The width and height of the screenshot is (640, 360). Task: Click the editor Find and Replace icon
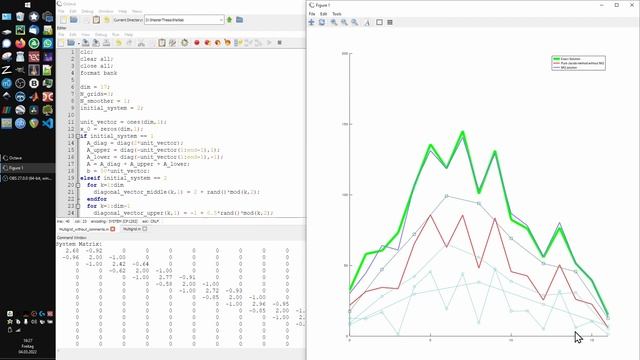[x=172, y=42]
